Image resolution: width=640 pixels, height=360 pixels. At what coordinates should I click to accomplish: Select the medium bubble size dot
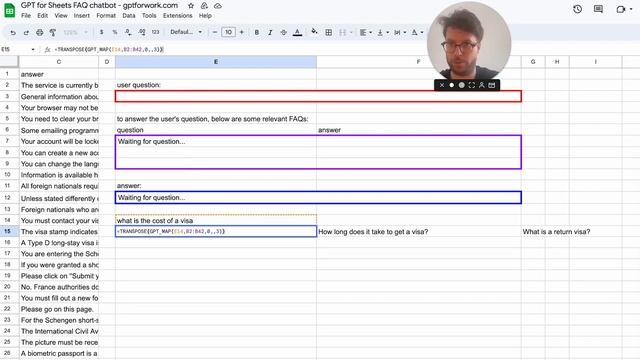tap(462, 85)
